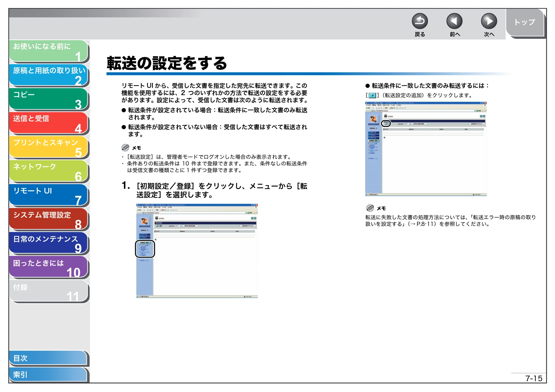
Task: Open chapter 3 コピー
Action: (49, 99)
